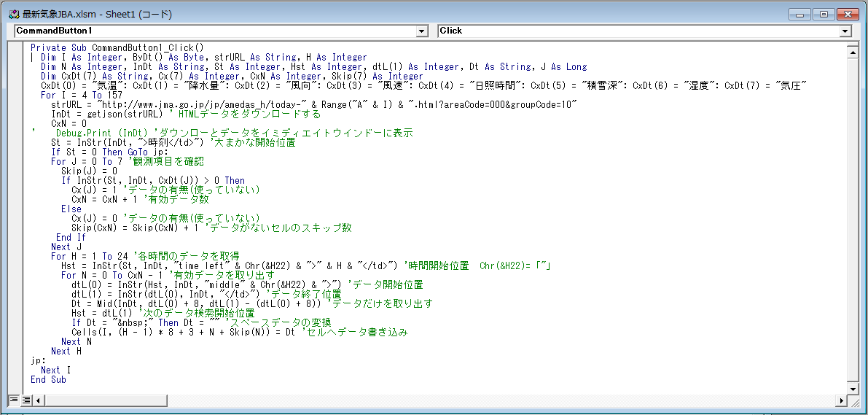Click the 'jp:' label line

(x=38, y=360)
